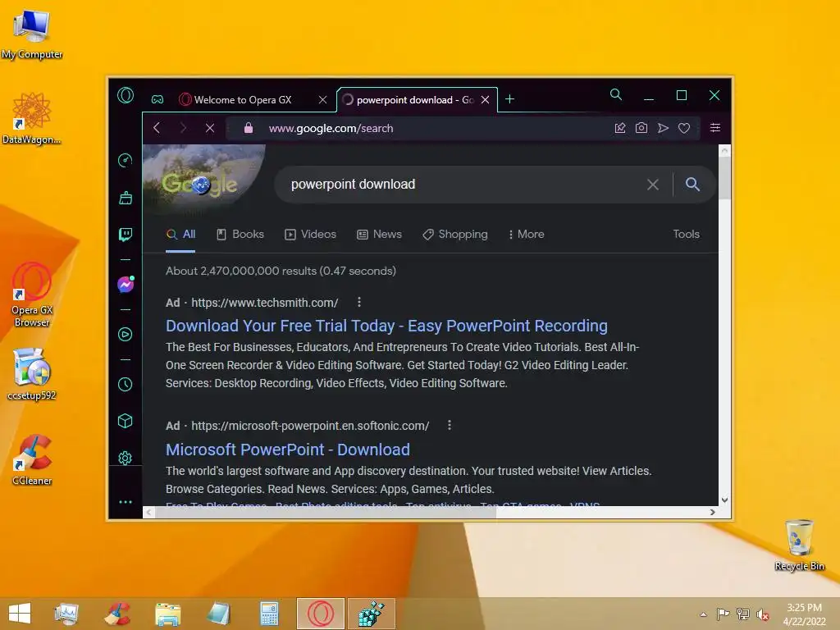Open Extensions cube icon in sidebar
840x630 pixels.
pyautogui.click(x=126, y=421)
